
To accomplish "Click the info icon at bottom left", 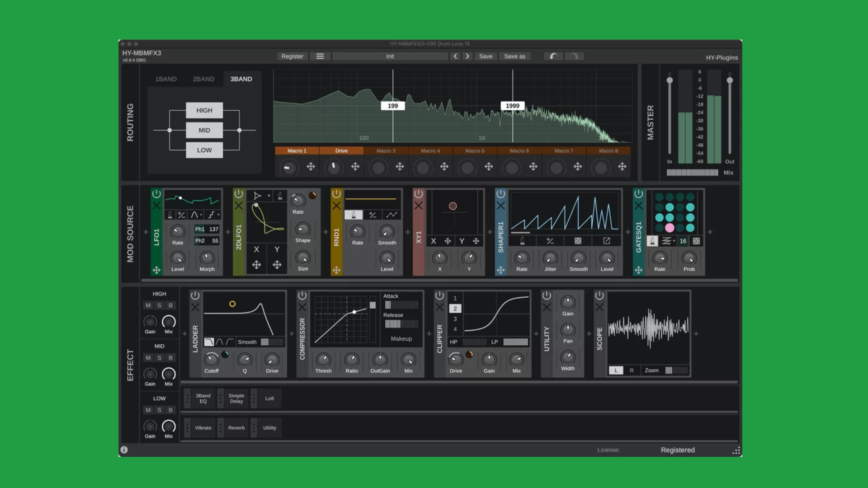I will 124,450.
